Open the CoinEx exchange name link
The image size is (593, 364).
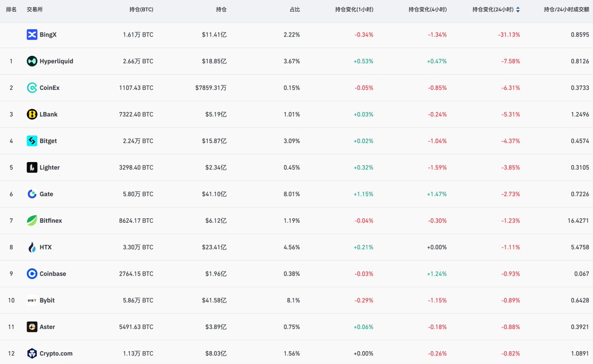(x=49, y=88)
